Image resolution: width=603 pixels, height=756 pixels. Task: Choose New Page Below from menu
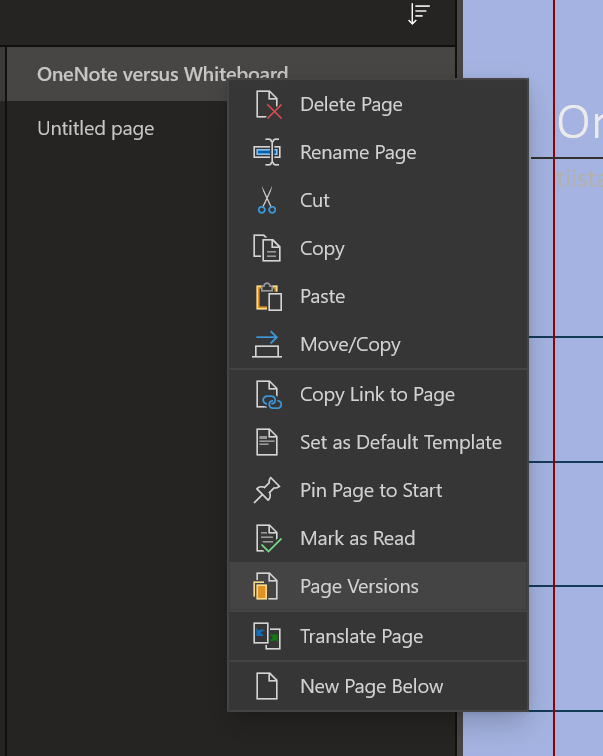pos(371,687)
